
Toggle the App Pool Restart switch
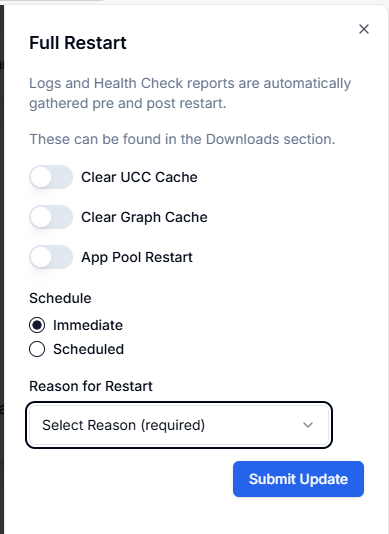[x=51, y=257]
